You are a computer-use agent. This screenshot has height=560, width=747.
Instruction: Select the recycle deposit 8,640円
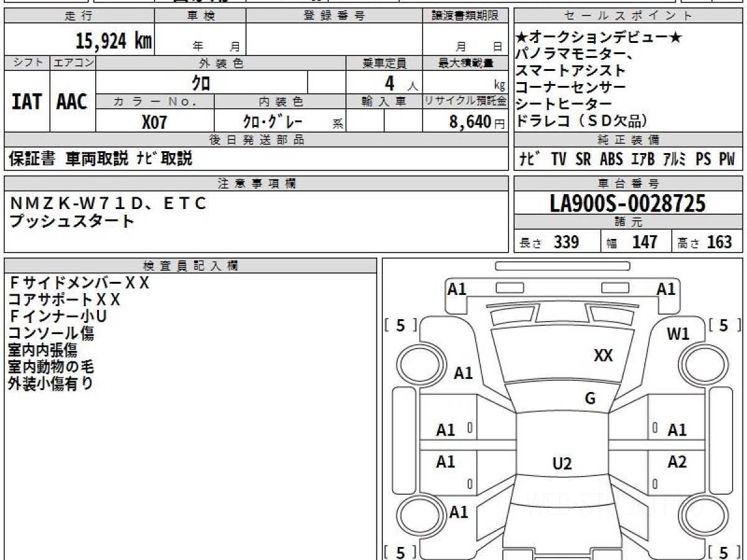(x=477, y=122)
